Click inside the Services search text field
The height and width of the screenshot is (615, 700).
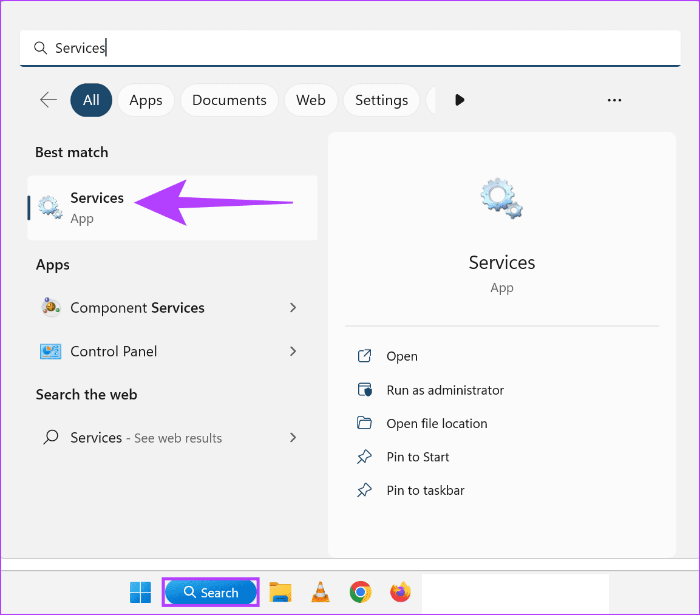coord(350,48)
